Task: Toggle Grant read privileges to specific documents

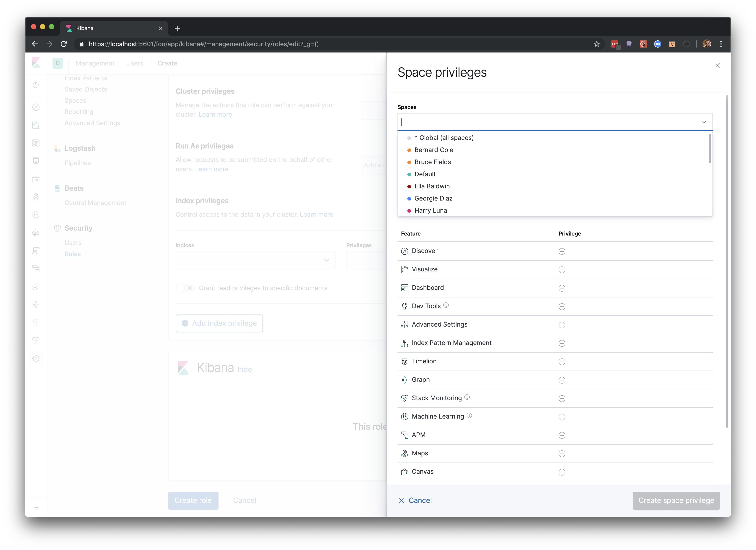Action: pos(185,288)
